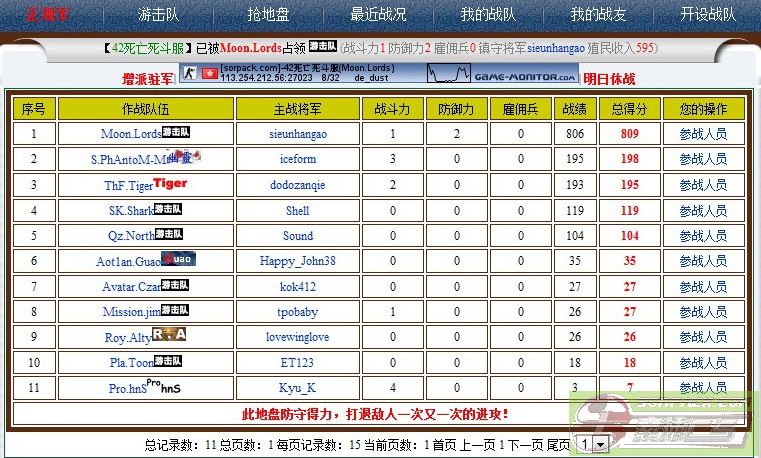Click the 下一页 pagination link

524,443
